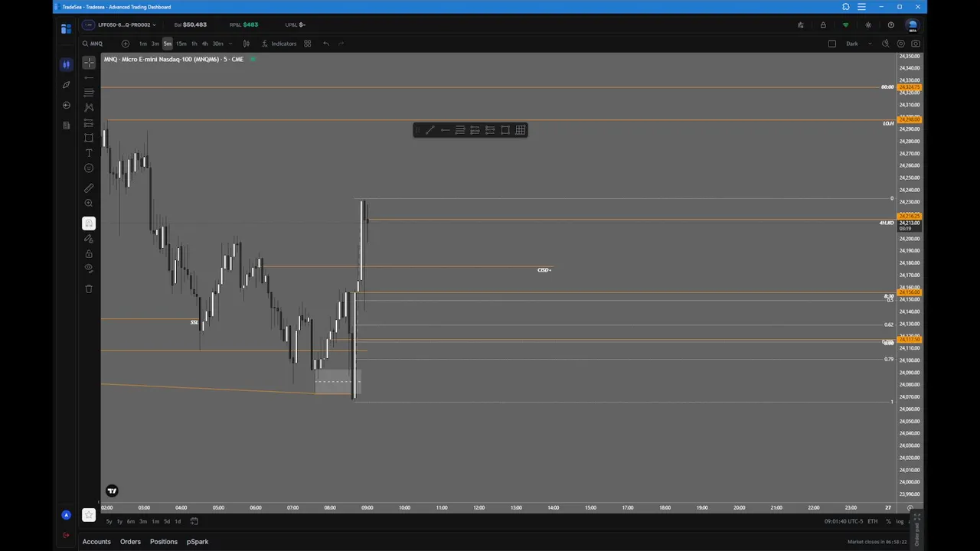Set date range to 5y
The image size is (980, 551).
(109, 522)
